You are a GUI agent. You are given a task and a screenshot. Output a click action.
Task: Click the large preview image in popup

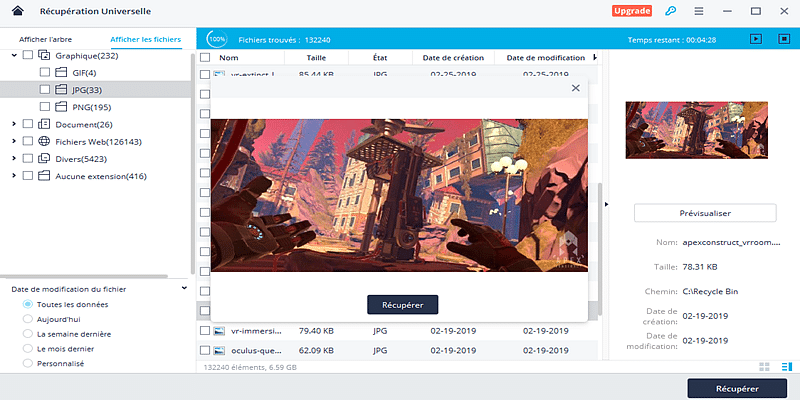click(399, 195)
